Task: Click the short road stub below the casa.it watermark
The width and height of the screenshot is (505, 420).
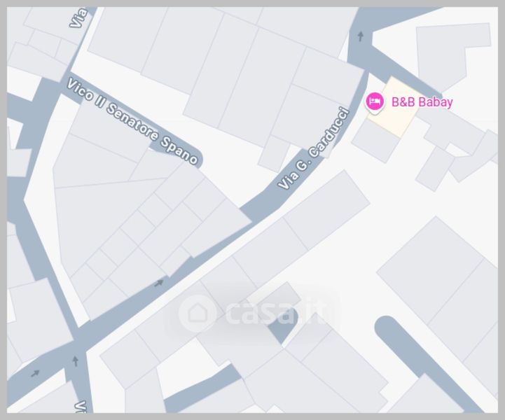Action: 204,388
